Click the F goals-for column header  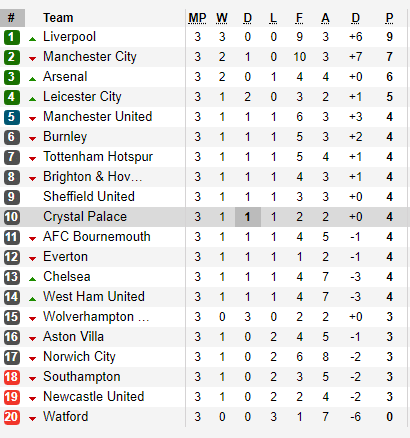(x=299, y=18)
